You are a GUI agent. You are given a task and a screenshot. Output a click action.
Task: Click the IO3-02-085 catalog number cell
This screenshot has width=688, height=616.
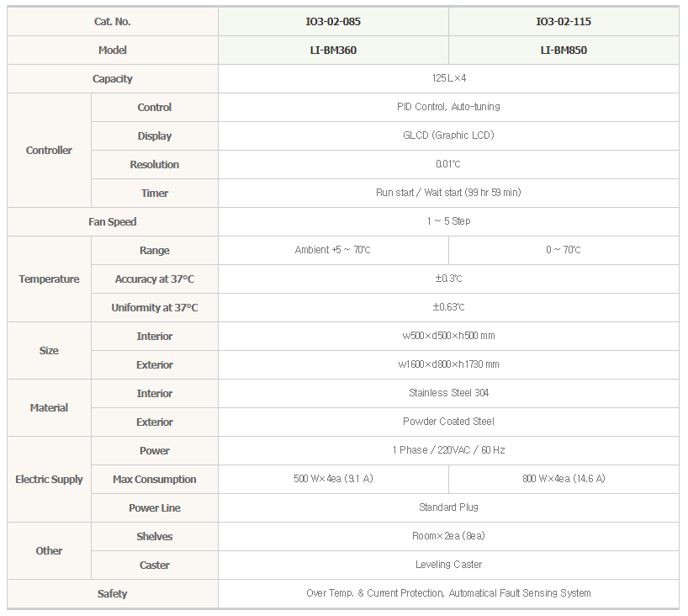click(x=333, y=22)
